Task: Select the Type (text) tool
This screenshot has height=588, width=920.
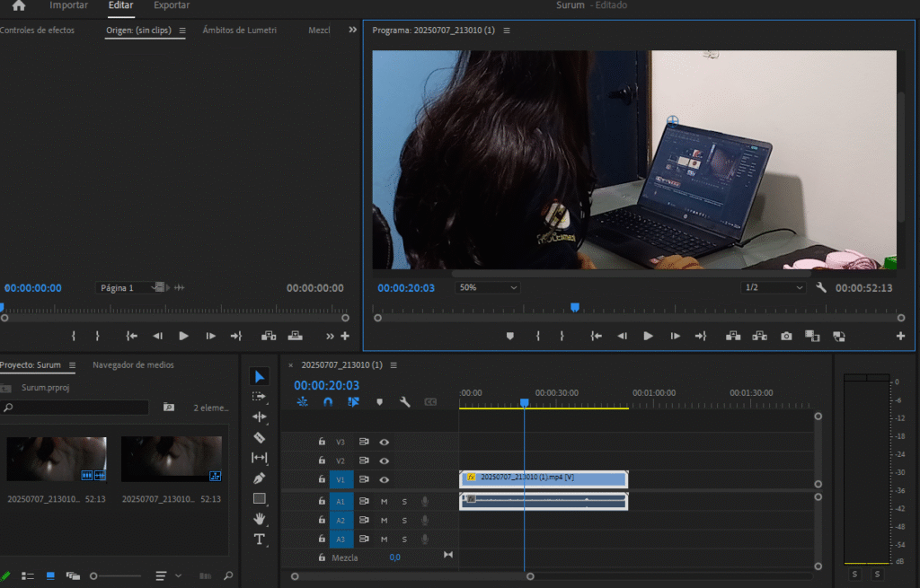Action: 260,540
